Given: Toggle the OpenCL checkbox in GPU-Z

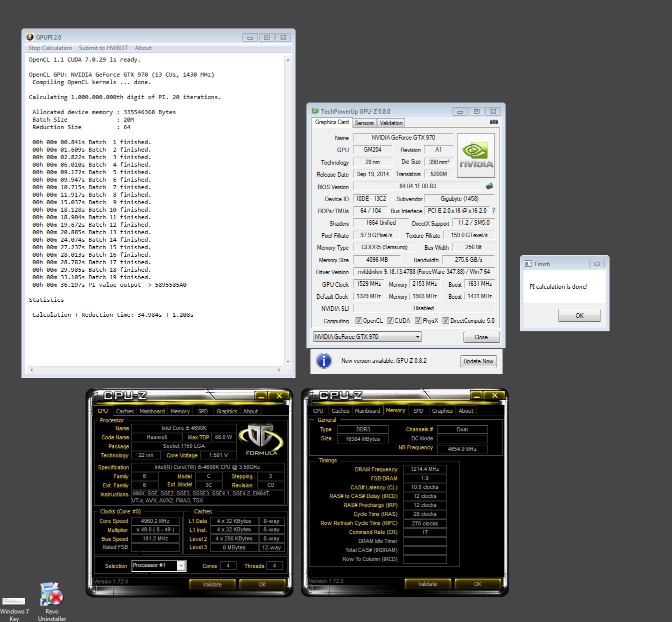Looking at the screenshot, I should tap(358, 321).
